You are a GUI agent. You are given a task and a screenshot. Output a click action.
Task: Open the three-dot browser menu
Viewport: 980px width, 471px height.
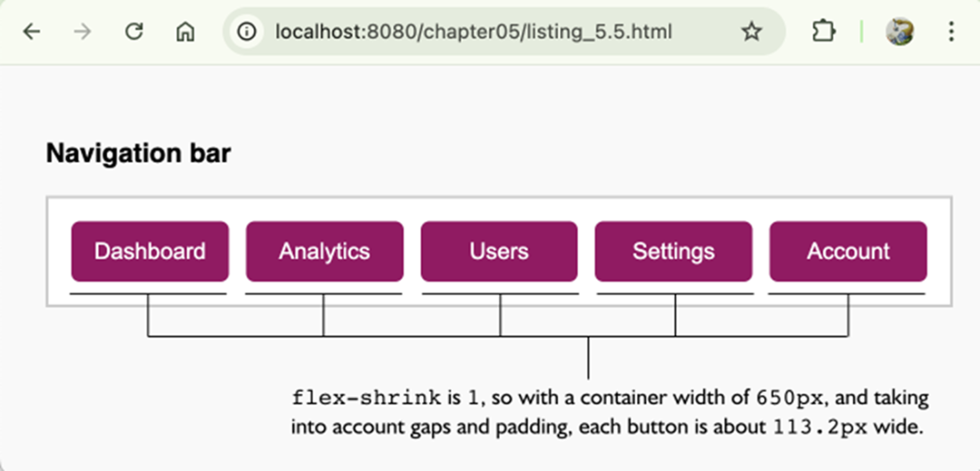(951, 32)
